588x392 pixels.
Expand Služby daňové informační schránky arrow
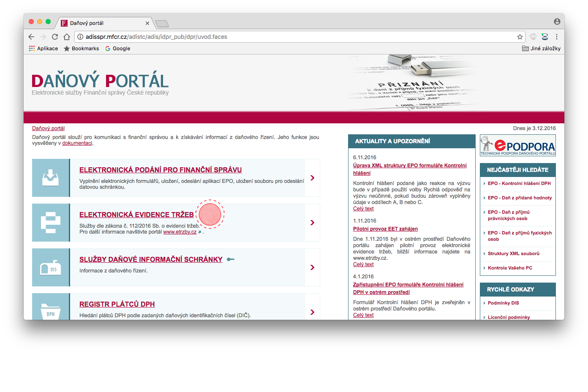(312, 267)
